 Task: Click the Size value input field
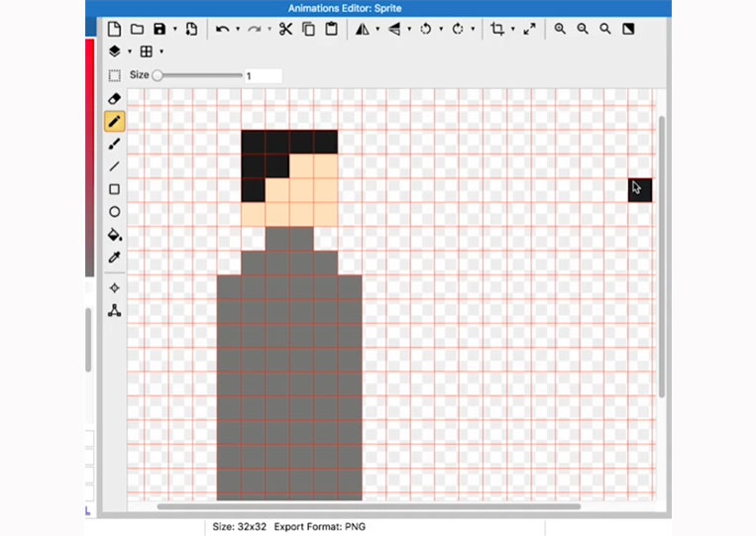click(x=263, y=75)
